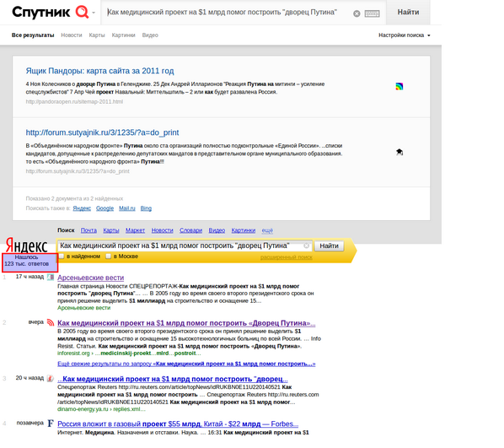
Task: Click the Sputnik 'Найти' search button
Action: [x=408, y=12]
